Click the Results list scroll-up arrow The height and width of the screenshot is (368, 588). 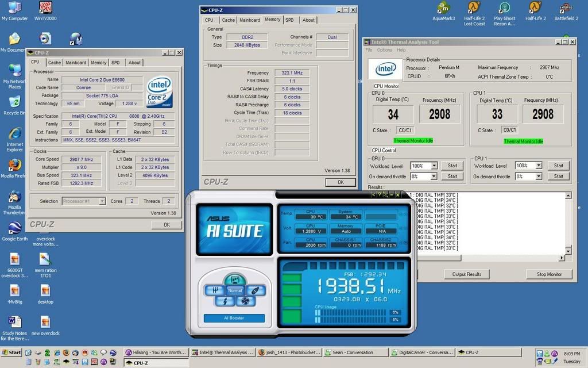click(x=568, y=195)
